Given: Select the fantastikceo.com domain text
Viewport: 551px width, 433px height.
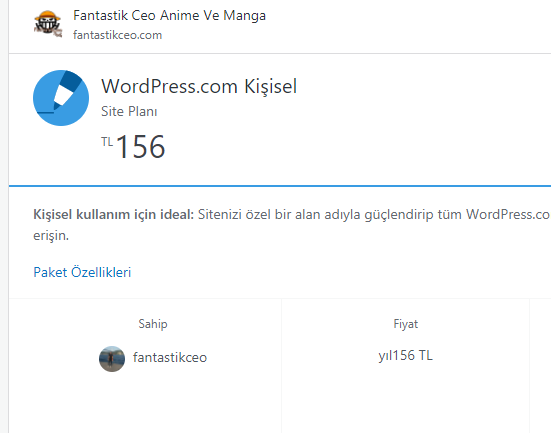Looking at the screenshot, I should [x=117, y=35].
